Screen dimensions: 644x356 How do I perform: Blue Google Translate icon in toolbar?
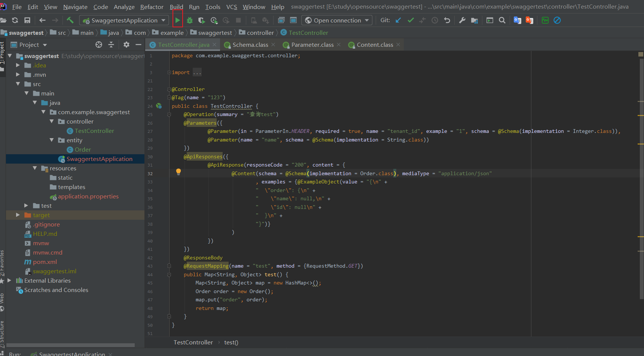(517, 20)
